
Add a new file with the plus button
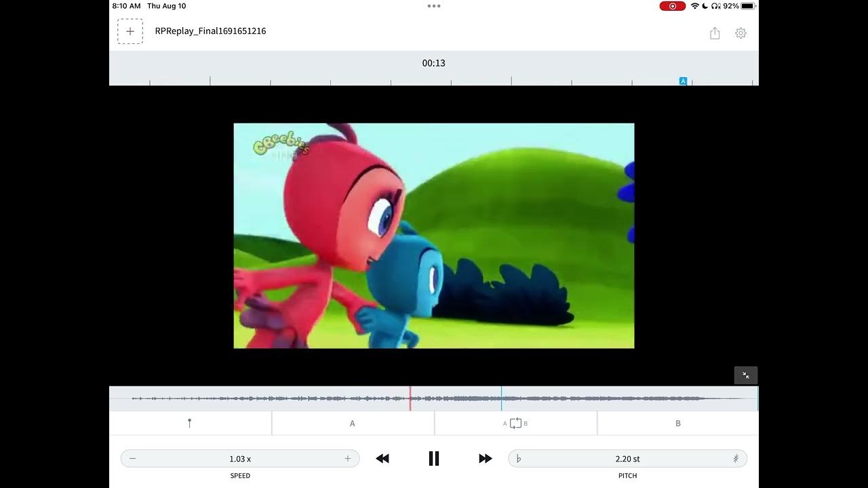click(x=130, y=31)
